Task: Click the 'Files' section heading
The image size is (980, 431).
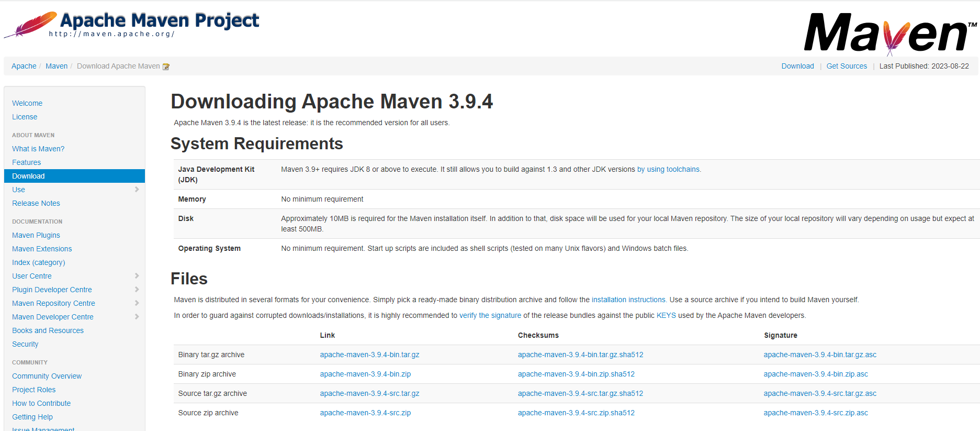Action: pyautogui.click(x=189, y=279)
